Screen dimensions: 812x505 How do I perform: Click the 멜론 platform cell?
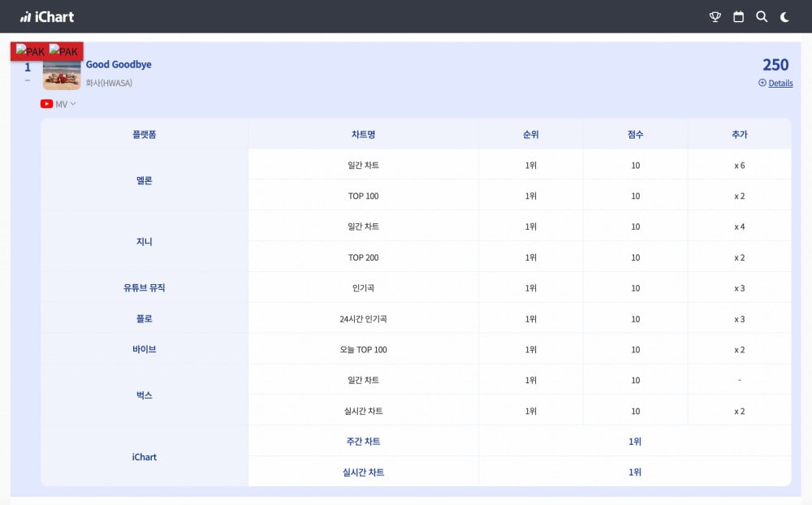(x=144, y=180)
